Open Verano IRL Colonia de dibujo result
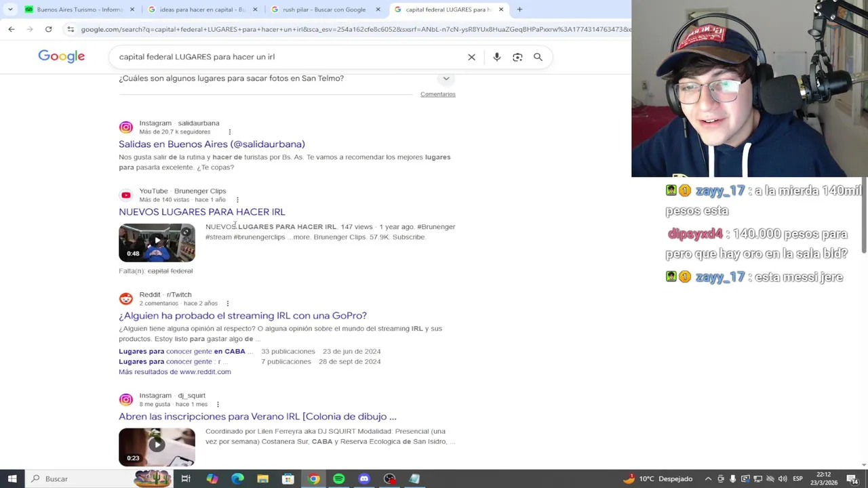This screenshot has height=488, width=868. click(x=258, y=417)
